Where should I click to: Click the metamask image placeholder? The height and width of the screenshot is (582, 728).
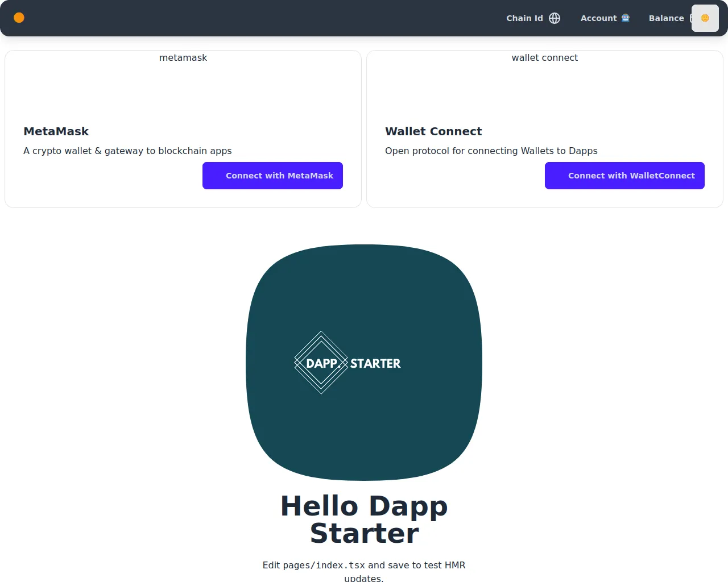coord(183,57)
